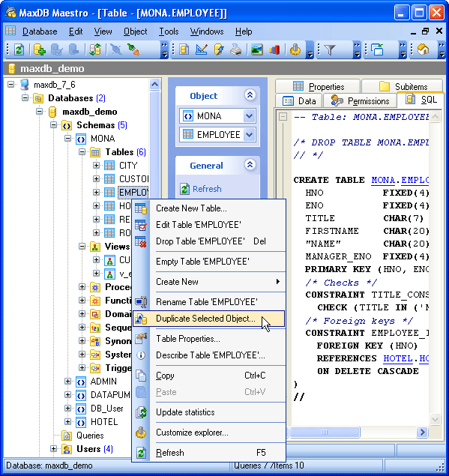This screenshot has height=476, width=449.
Task: Choose Duplicate Selected Object menu entry
Action: point(208,319)
